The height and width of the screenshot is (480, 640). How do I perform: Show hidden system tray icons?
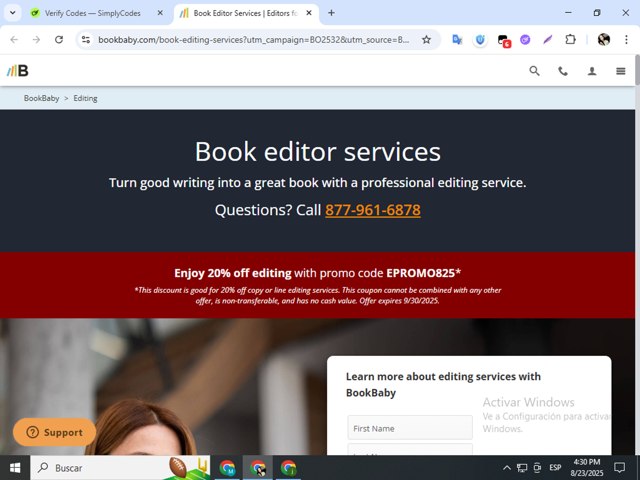tap(507, 468)
